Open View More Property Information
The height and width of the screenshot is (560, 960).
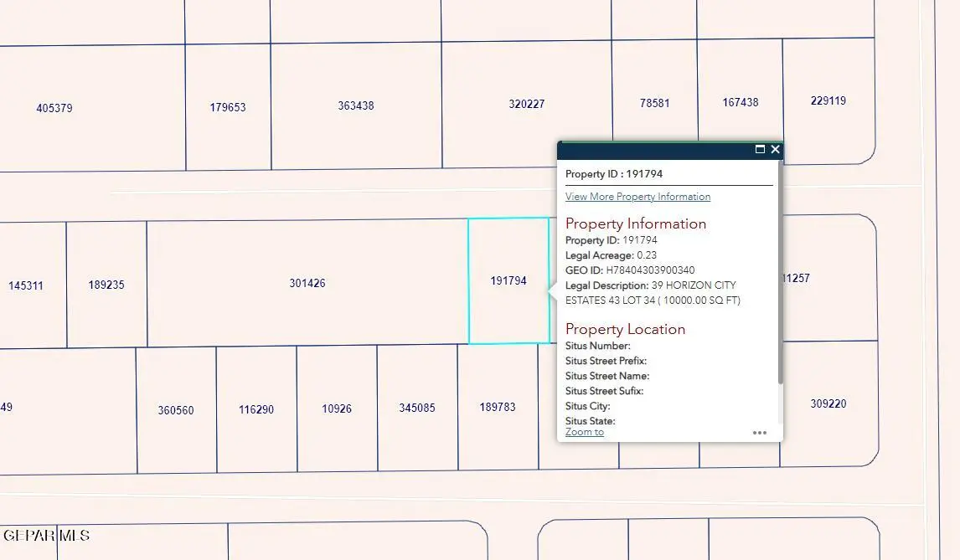(x=637, y=196)
